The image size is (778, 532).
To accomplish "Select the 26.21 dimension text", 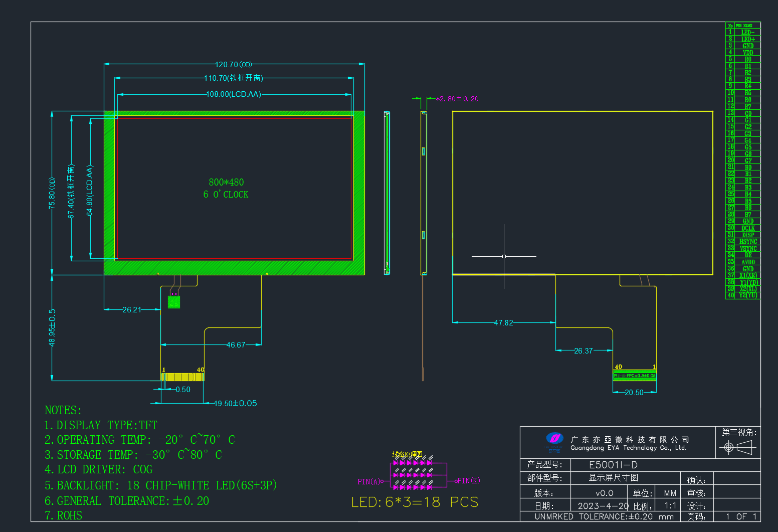I will click(132, 310).
